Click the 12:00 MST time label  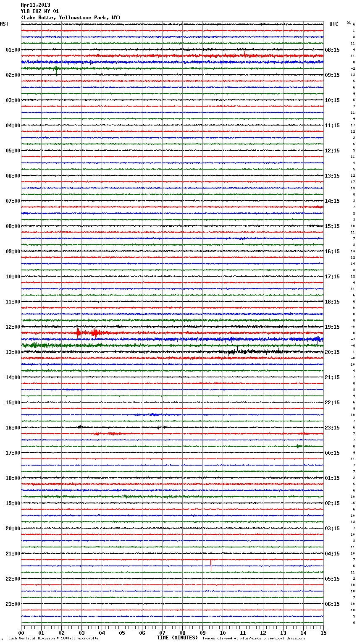13,327
